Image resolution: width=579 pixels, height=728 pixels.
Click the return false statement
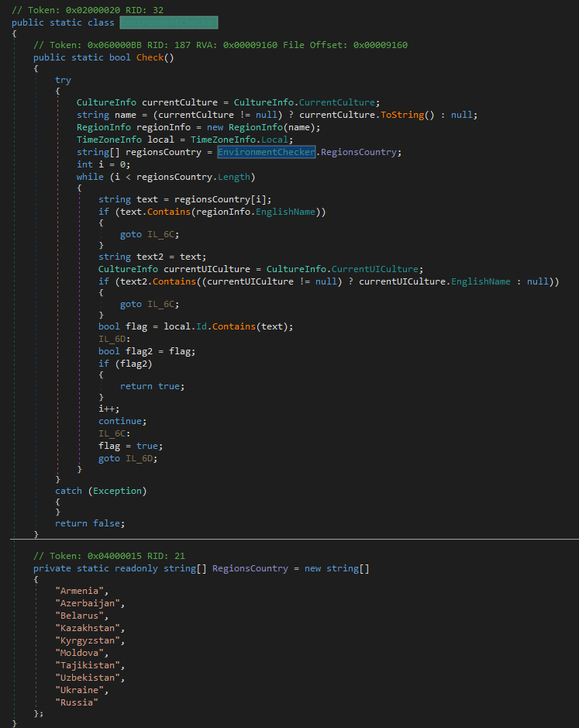point(89,523)
